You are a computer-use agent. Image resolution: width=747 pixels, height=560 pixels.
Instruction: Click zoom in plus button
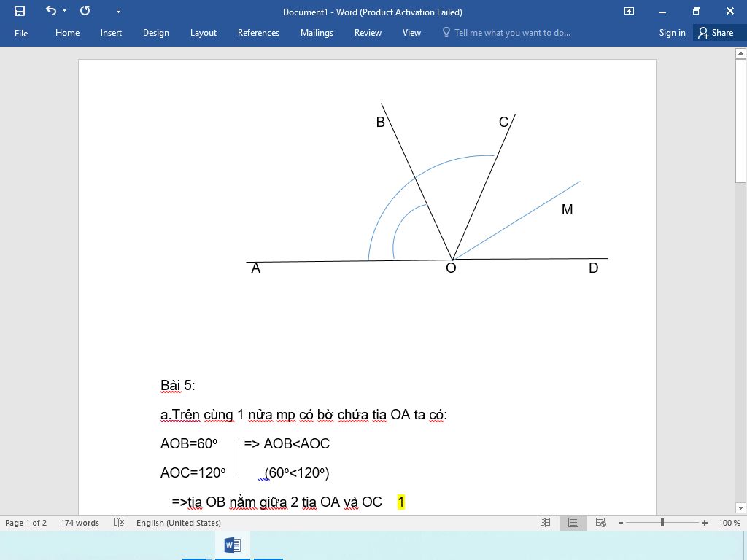(705, 523)
